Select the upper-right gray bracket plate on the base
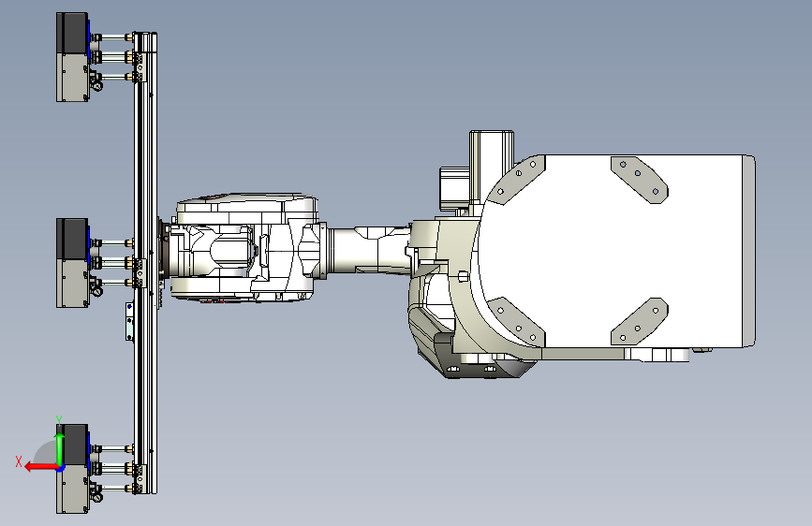Image resolution: width=812 pixels, height=526 pixels. coord(639,179)
